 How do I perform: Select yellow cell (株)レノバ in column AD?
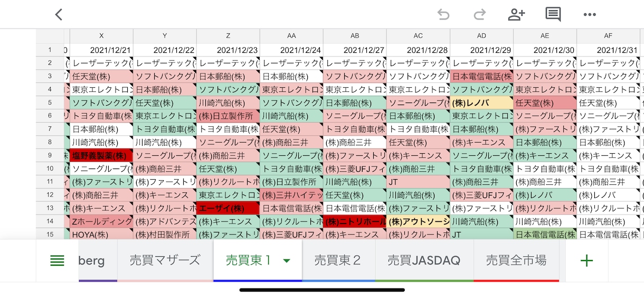coord(481,103)
